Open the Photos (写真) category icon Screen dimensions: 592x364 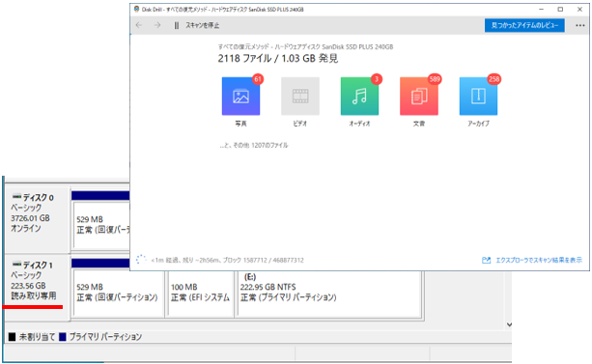[x=240, y=97]
